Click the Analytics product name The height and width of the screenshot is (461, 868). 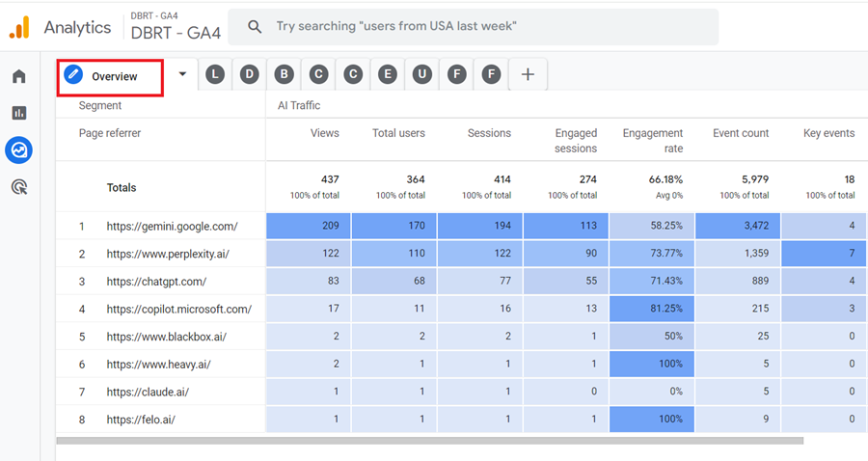point(77,27)
